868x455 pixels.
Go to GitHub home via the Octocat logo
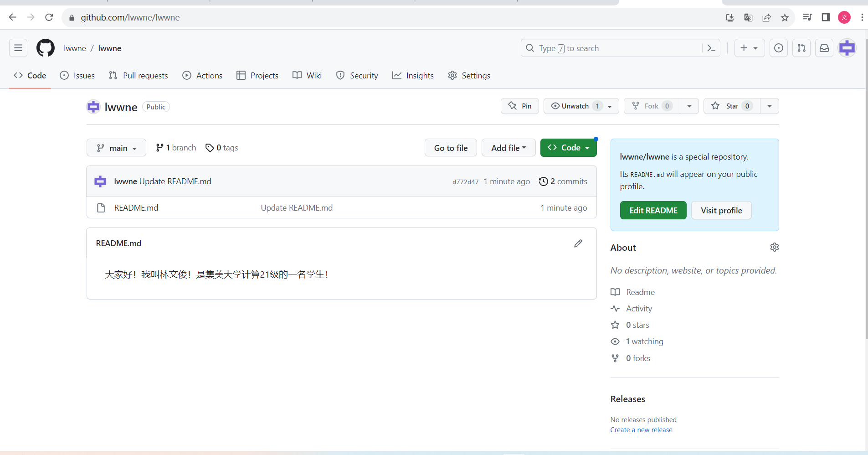point(46,48)
